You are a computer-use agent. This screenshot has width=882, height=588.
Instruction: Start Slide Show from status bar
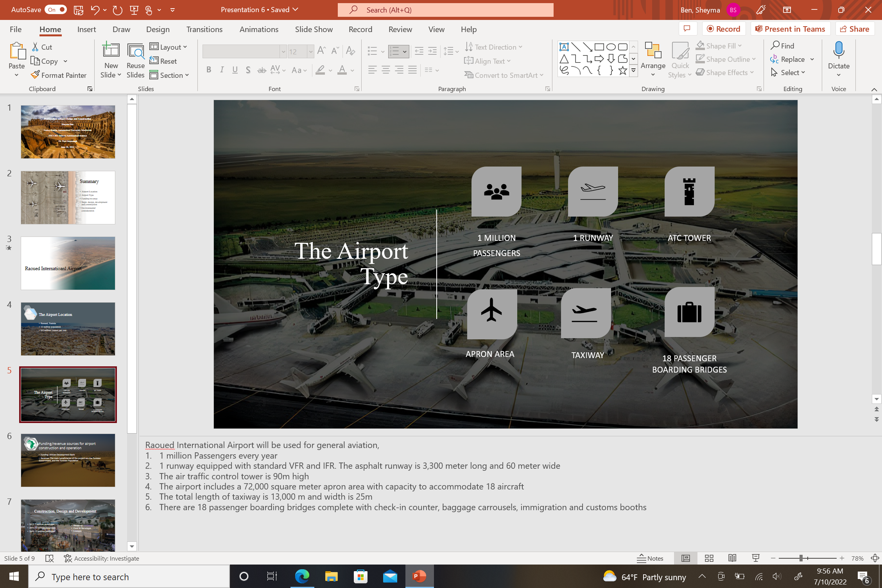pyautogui.click(x=756, y=558)
